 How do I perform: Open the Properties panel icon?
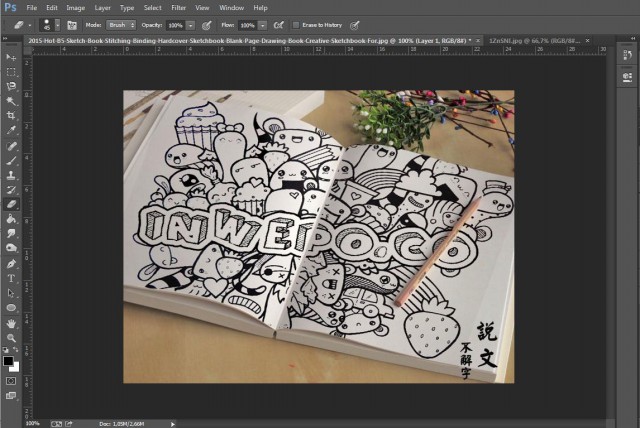pos(625,76)
